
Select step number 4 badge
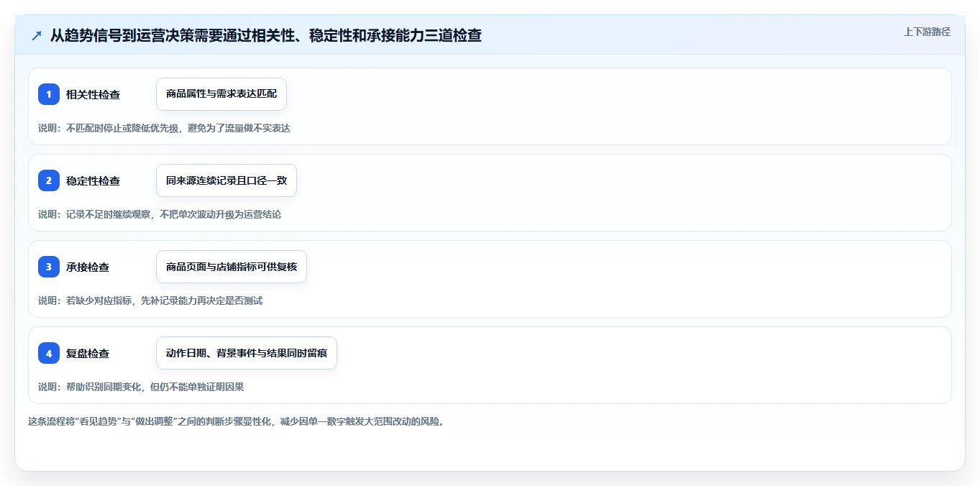pyautogui.click(x=49, y=353)
